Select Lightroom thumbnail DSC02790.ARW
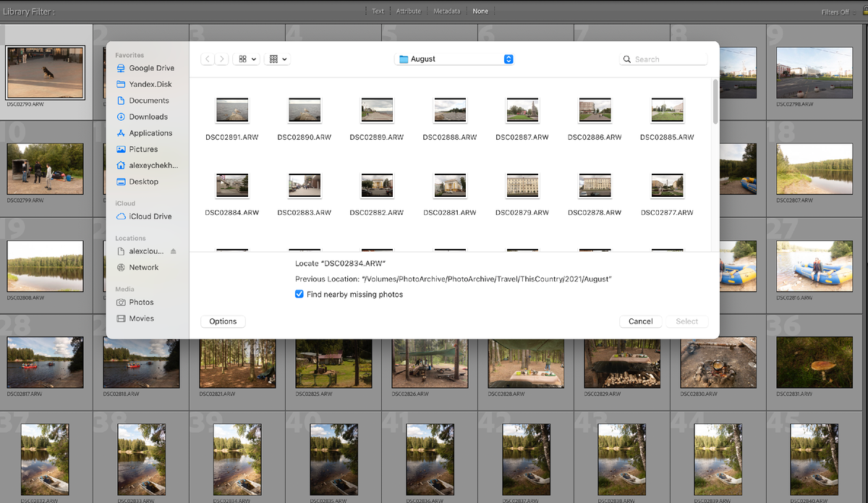The height and width of the screenshot is (503, 868). (46, 72)
